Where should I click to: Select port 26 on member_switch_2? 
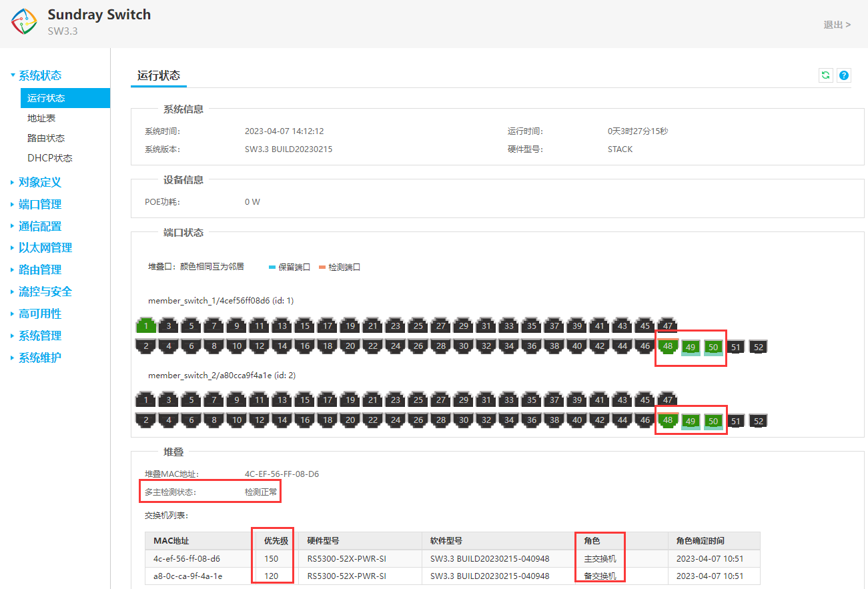[418, 420]
